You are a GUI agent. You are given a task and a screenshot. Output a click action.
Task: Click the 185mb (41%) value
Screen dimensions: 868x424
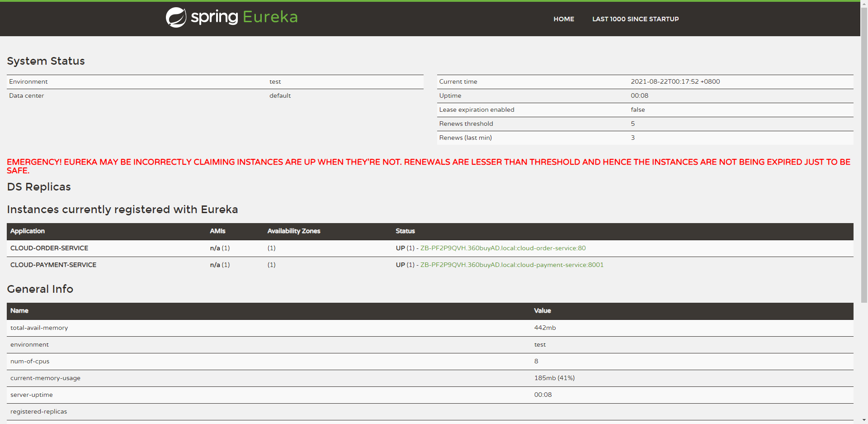coord(554,378)
